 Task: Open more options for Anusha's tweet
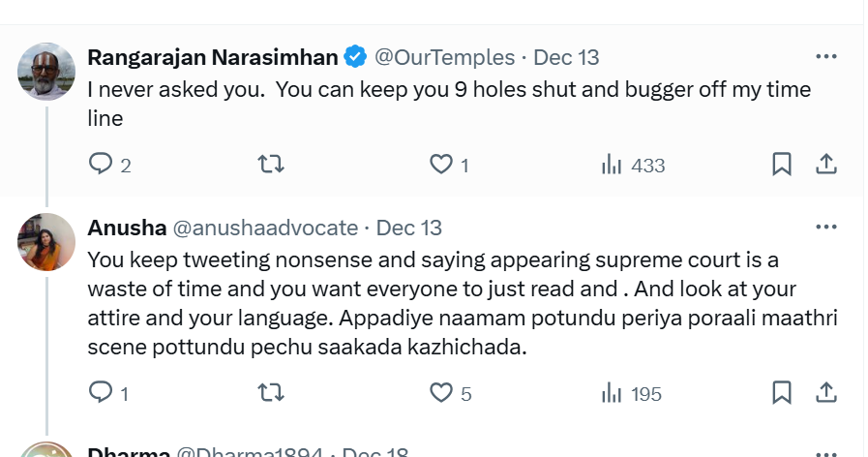[x=825, y=228]
